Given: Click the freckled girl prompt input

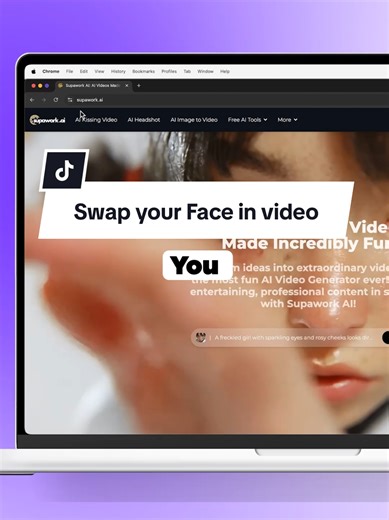Looking at the screenshot, I should pos(293,338).
